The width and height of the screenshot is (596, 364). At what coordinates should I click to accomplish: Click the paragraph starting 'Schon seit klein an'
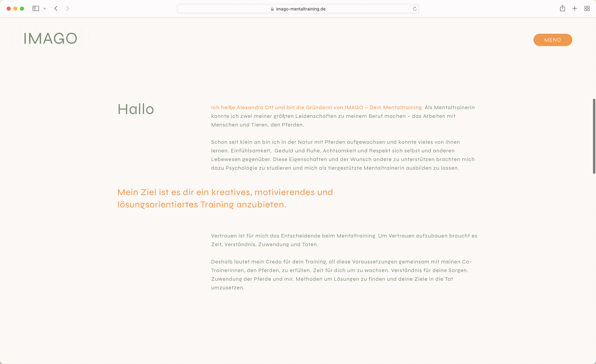343,155
